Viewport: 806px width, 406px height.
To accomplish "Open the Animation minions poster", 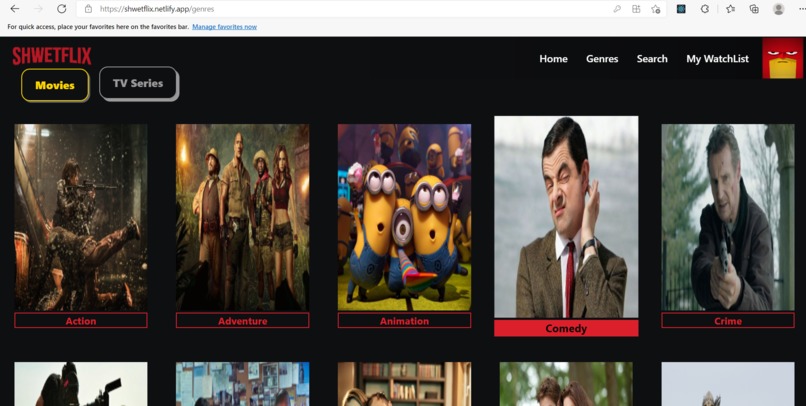I will tap(404, 217).
